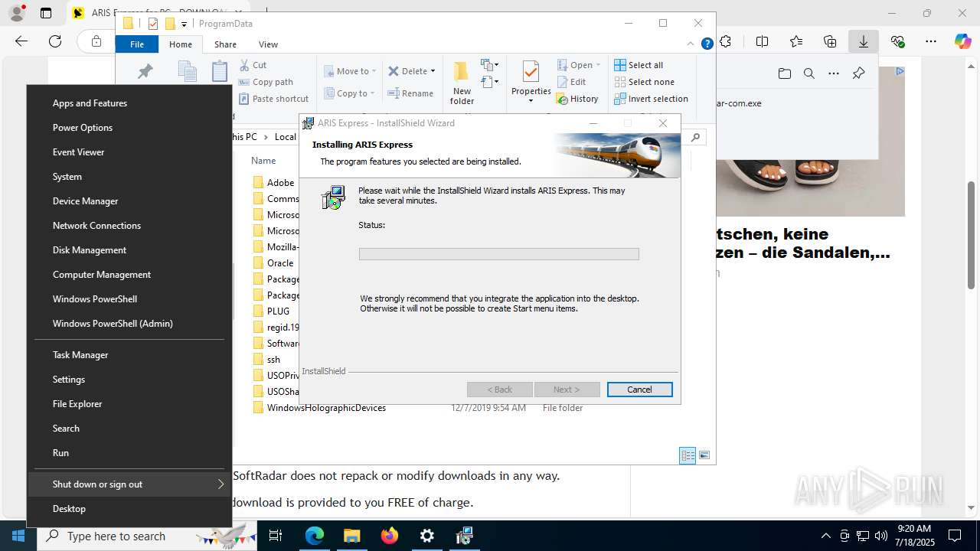Select the Oracle folder row
Screen dimensions: 980x551
click(280, 263)
